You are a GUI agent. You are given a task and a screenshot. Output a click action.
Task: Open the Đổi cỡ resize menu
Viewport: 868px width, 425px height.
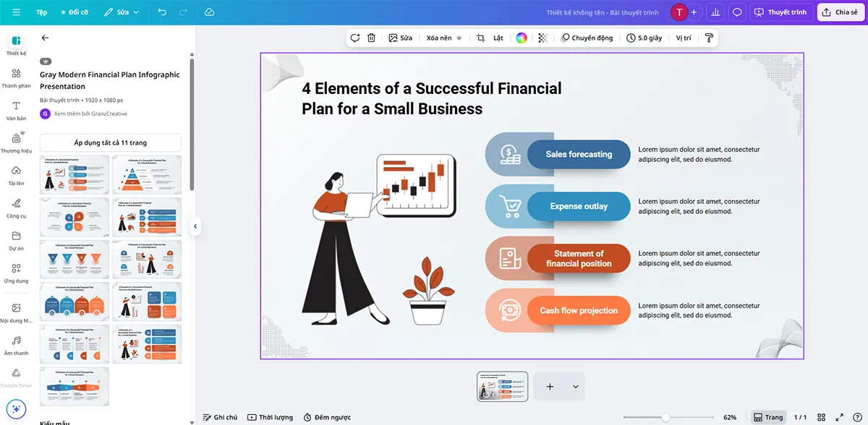click(74, 12)
